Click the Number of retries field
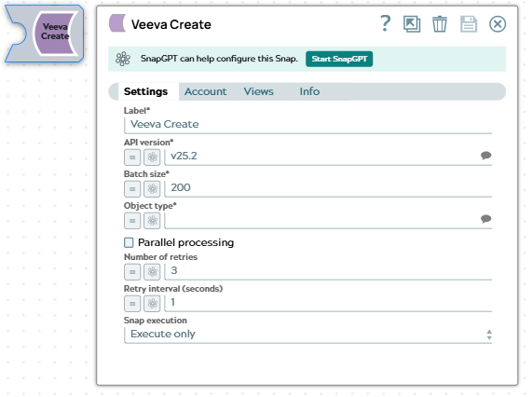532x397 pixels. pyautogui.click(x=328, y=271)
